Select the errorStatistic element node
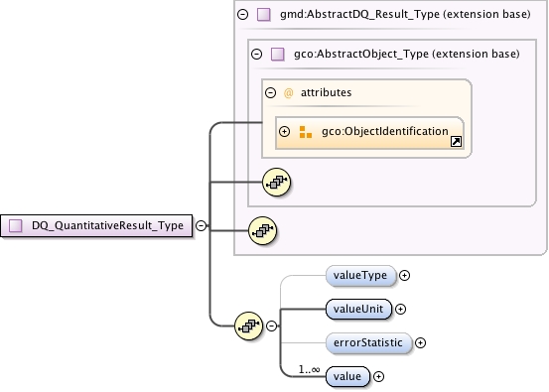The image size is (549, 392). pos(368,342)
